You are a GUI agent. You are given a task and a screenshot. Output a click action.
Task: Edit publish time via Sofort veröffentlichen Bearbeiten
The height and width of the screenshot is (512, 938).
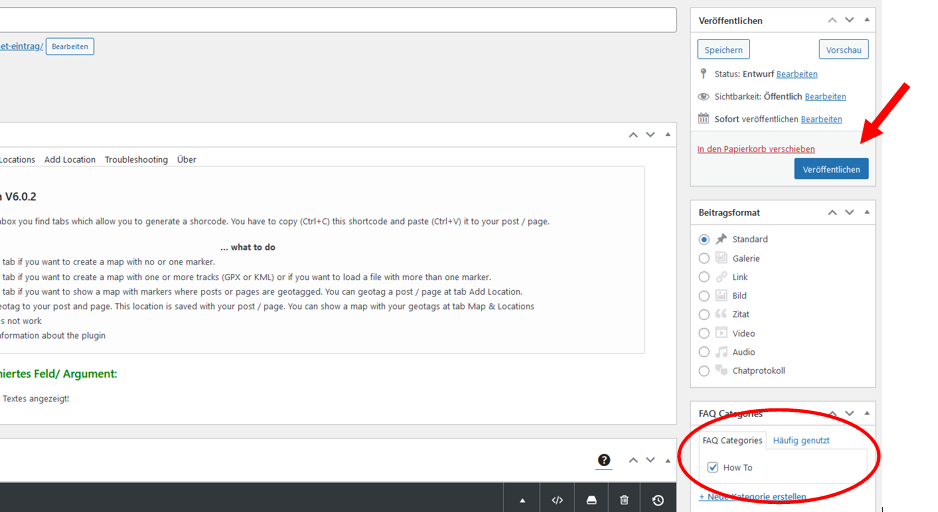[x=821, y=119]
